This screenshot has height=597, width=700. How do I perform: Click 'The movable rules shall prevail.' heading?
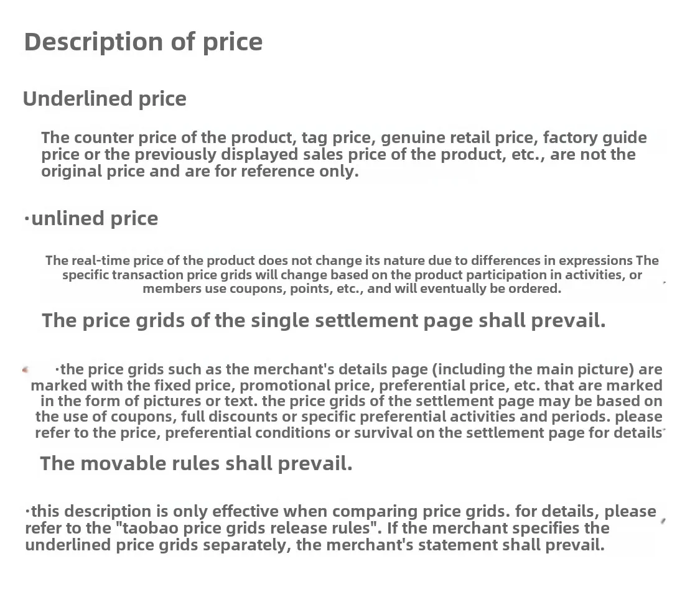[197, 464]
